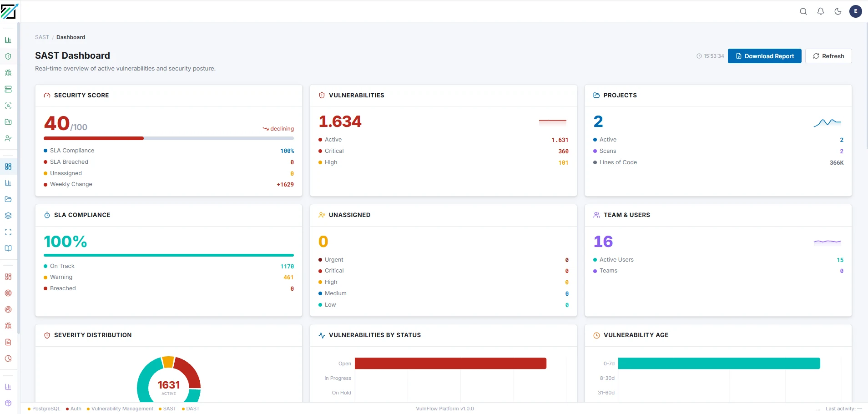The image size is (868, 414).
Task: Click the Refresh button
Action: (828, 56)
